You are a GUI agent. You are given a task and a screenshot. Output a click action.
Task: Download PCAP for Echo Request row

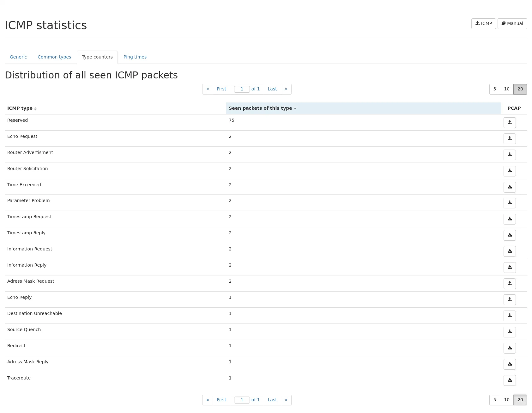tap(509, 139)
